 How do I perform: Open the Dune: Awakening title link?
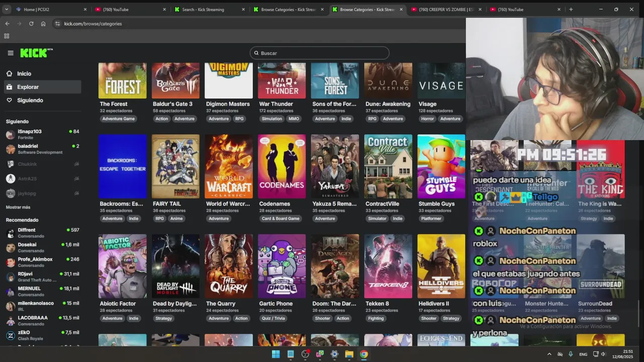point(388,104)
